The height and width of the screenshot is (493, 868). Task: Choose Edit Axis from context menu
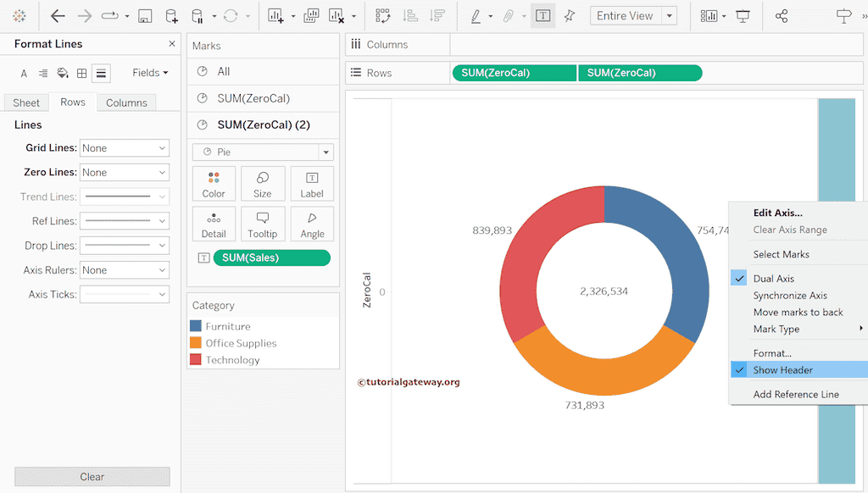[x=777, y=213]
